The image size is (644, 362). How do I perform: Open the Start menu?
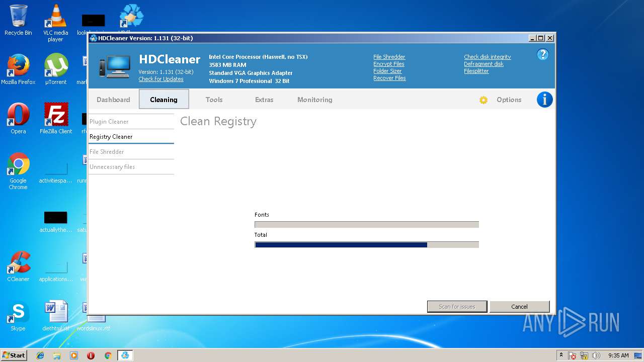coord(14,355)
